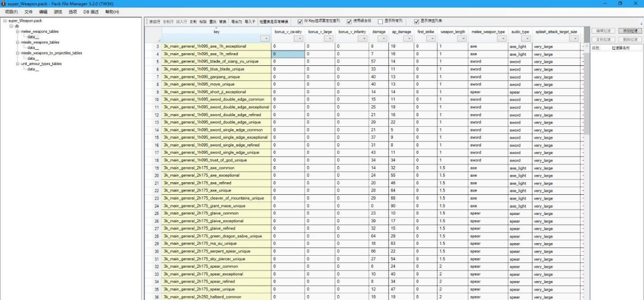Click 查找 (find) in the table toolbar
The width and height of the screenshot is (644, 300).
point(213,21)
